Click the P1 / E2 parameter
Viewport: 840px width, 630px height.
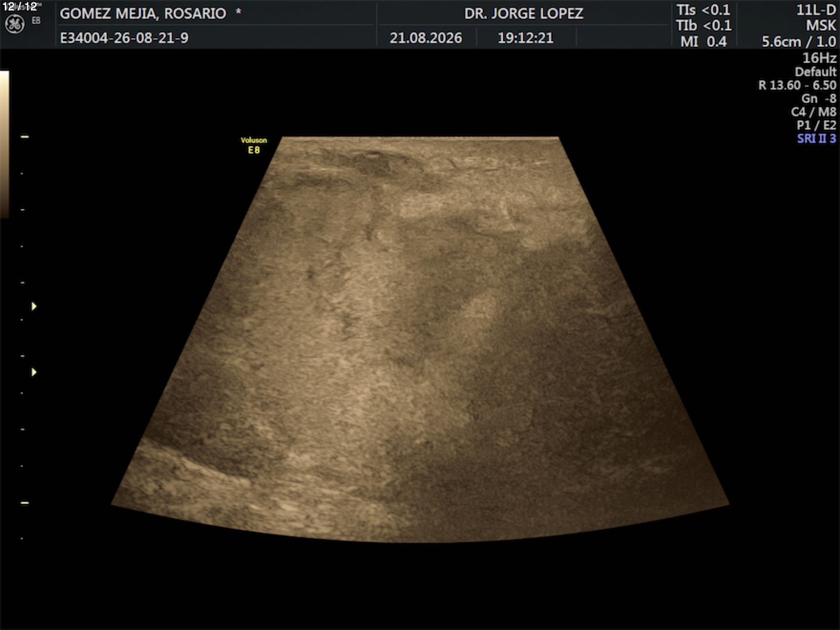(816, 125)
